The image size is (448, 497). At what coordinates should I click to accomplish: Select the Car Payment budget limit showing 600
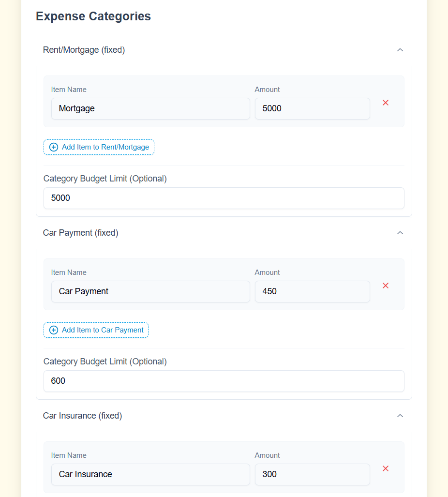pyautogui.click(x=224, y=381)
